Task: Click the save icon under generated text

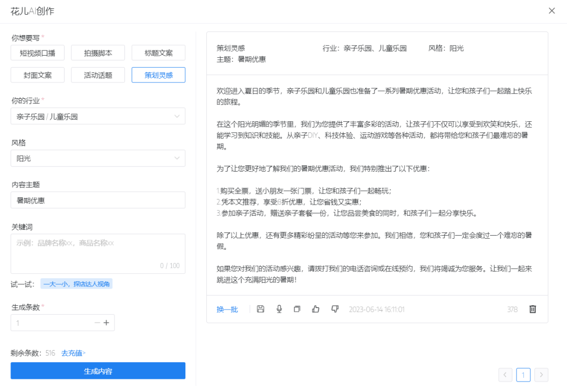Action: pyautogui.click(x=260, y=309)
